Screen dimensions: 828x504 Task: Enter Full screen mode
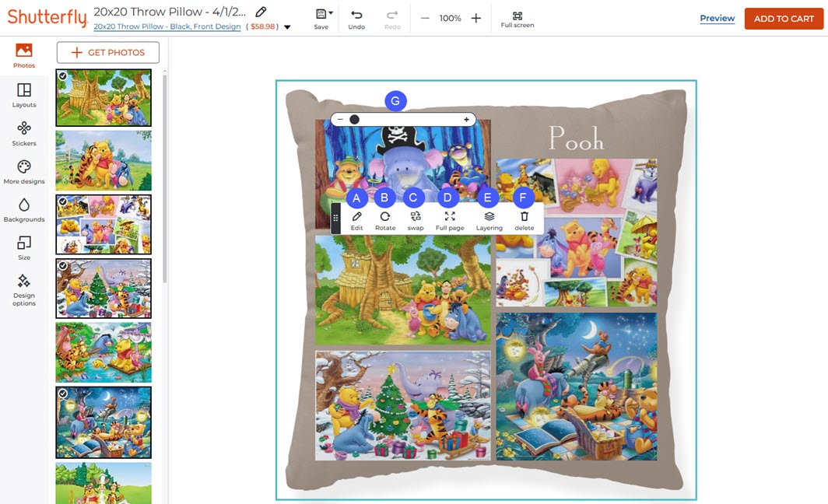517,19
